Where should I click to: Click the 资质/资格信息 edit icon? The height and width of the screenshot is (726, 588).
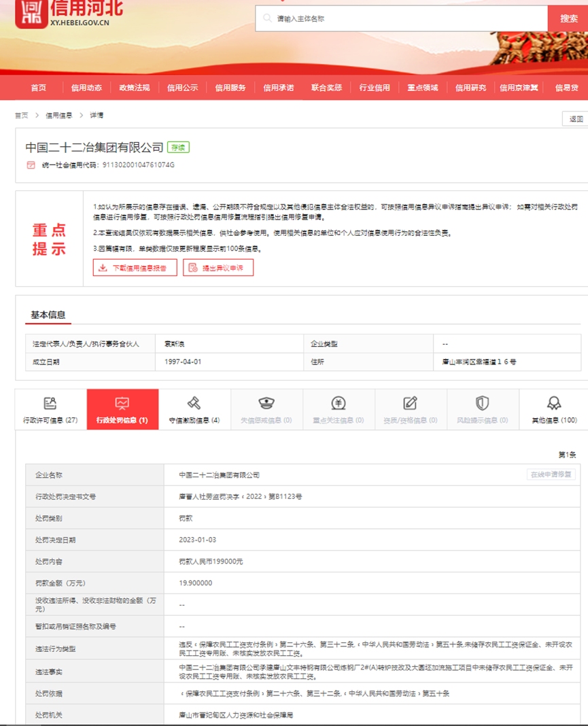point(410,403)
